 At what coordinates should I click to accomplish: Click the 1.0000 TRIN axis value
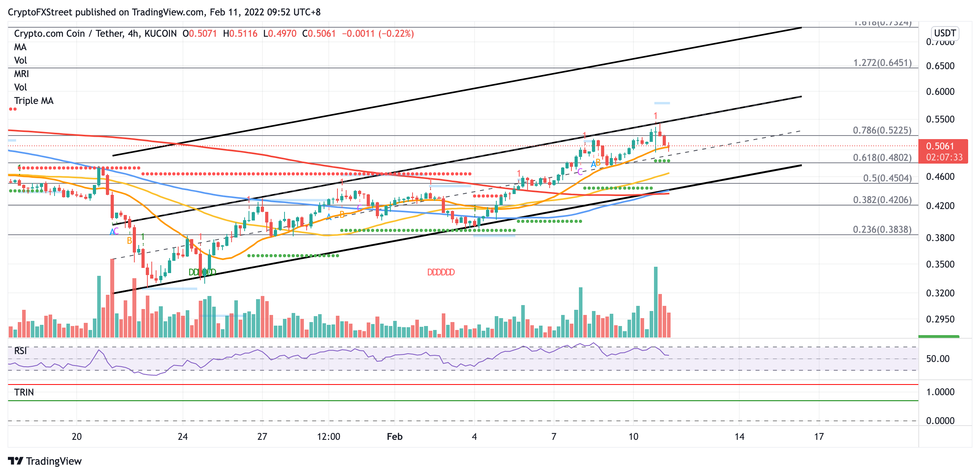(x=940, y=392)
